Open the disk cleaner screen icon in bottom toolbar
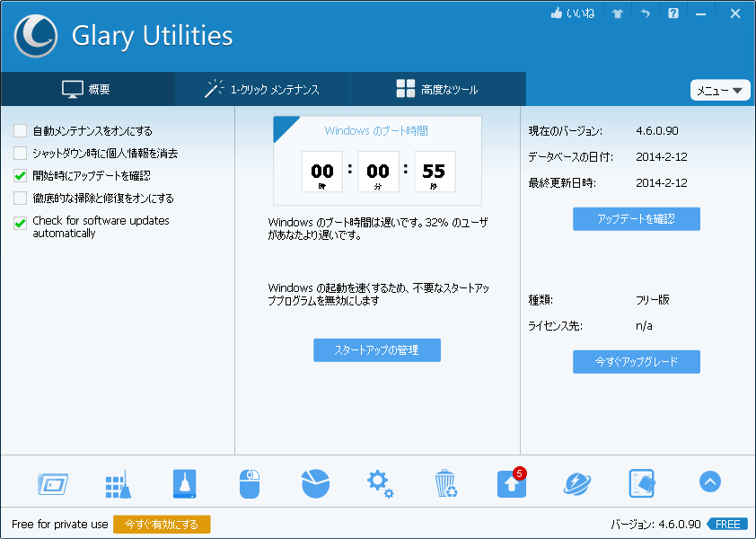The image size is (756, 539). click(53, 484)
